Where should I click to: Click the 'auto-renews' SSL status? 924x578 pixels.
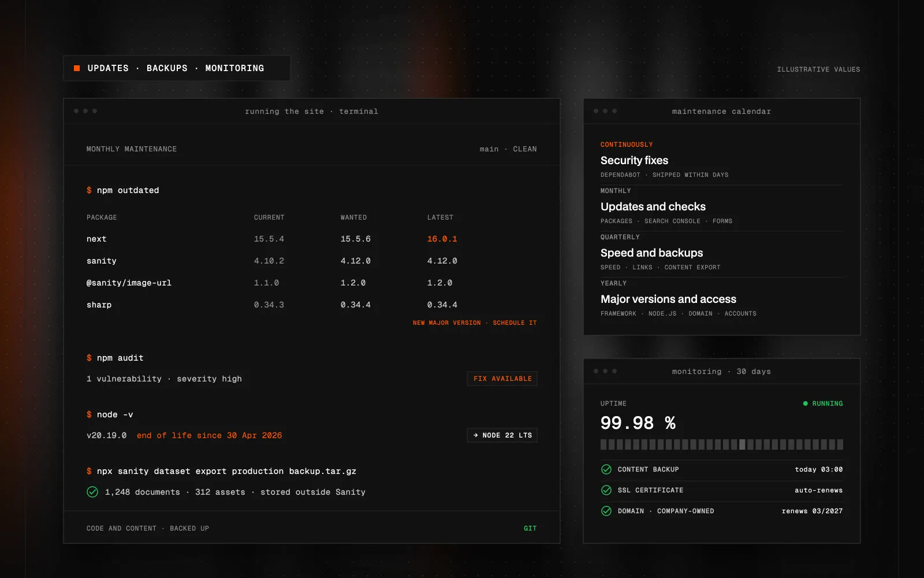[819, 490]
